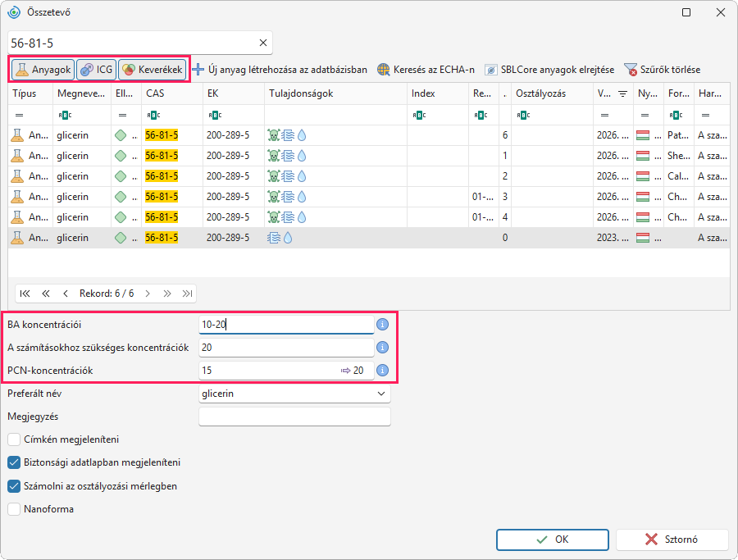Toggle the Keverékek filter button
The image size is (738, 560).
[152, 70]
